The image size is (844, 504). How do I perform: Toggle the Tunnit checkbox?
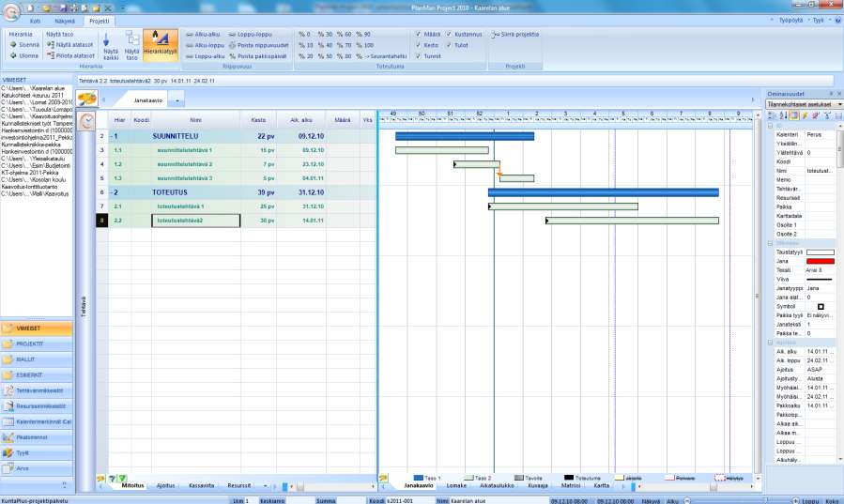click(x=418, y=56)
